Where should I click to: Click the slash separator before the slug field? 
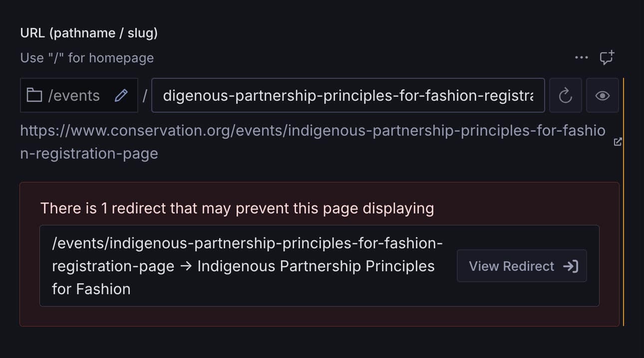[145, 95]
